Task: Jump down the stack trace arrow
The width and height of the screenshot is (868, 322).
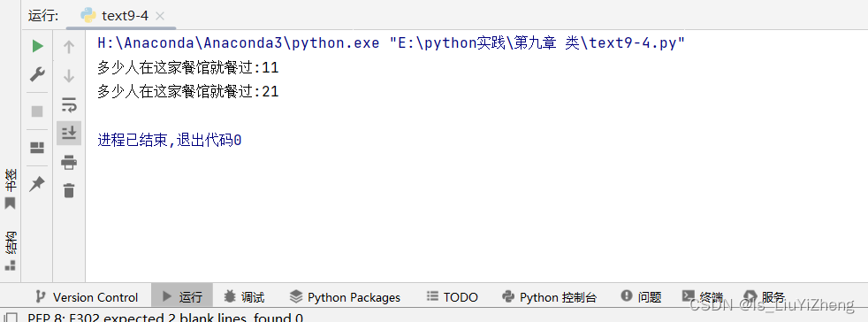Action: pyautogui.click(x=69, y=76)
